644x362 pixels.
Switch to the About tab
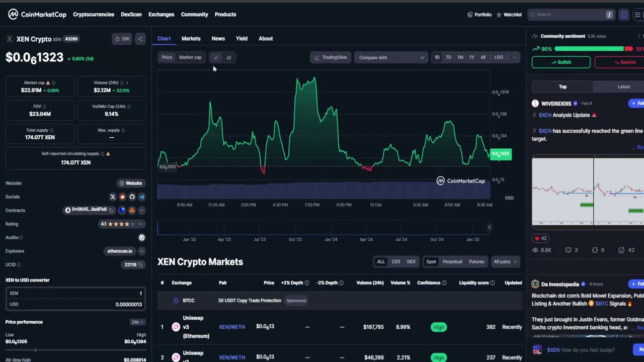266,39
